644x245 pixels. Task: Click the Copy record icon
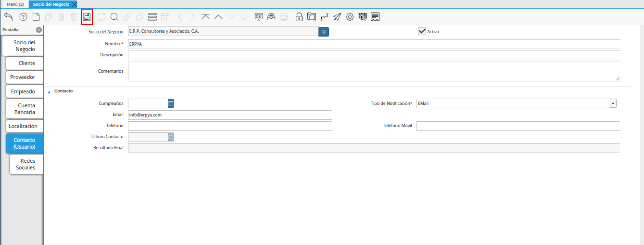tap(49, 17)
